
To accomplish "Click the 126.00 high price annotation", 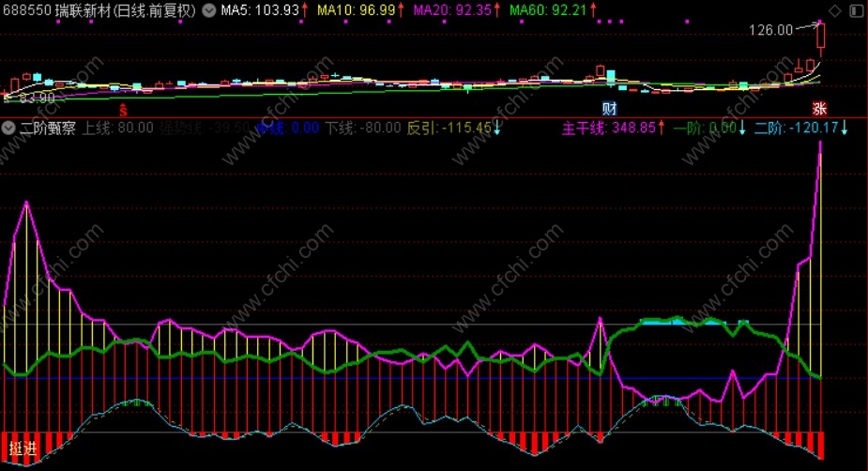I will tap(770, 30).
